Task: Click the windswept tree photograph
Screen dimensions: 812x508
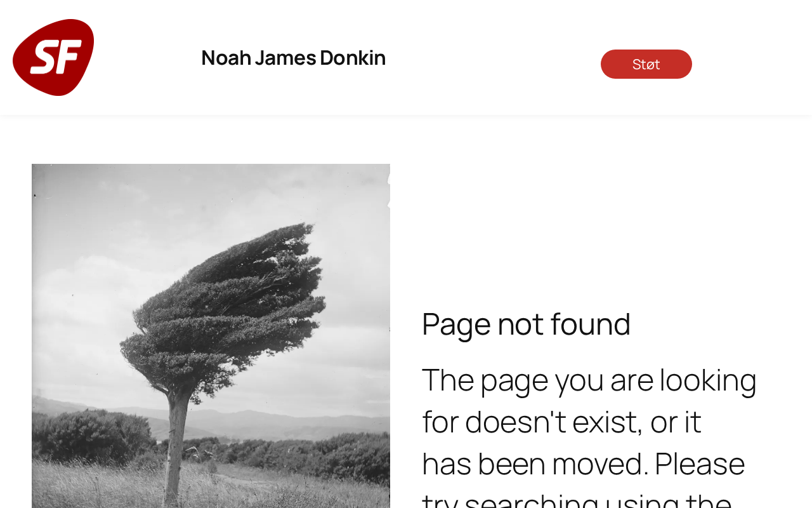Action: (211, 336)
